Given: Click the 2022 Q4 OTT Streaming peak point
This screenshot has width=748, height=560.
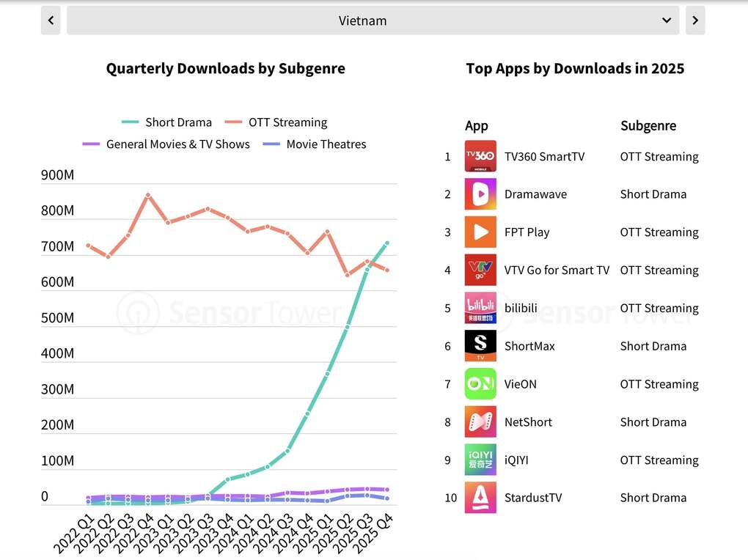Looking at the screenshot, I should click(148, 195).
